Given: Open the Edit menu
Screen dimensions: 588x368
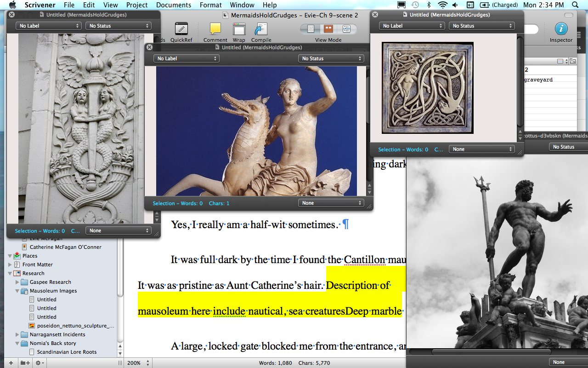Looking at the screenshot, I should pos(89,5).
